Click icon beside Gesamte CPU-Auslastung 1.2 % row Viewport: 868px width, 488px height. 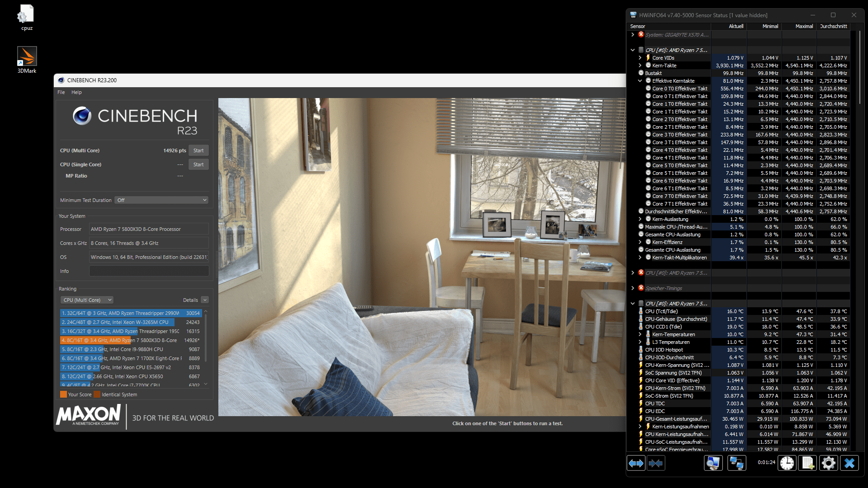(641, 234)
